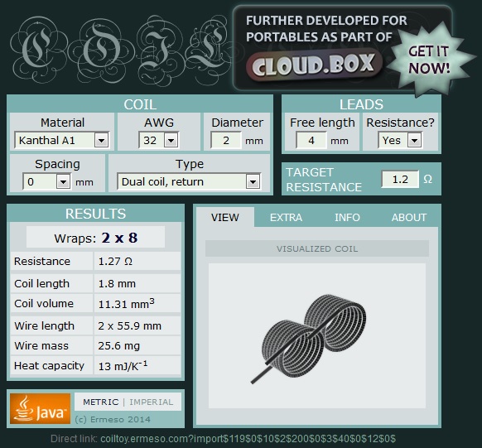The width and height of the screenshot is (482, 448).
Task: Open the Material dropdown showing Kanthal A1
Action: pos(61,141)
